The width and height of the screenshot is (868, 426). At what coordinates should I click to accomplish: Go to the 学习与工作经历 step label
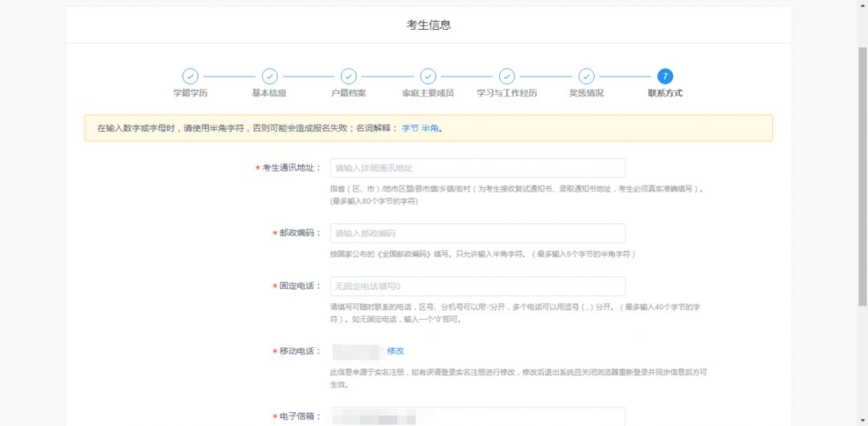507,93
